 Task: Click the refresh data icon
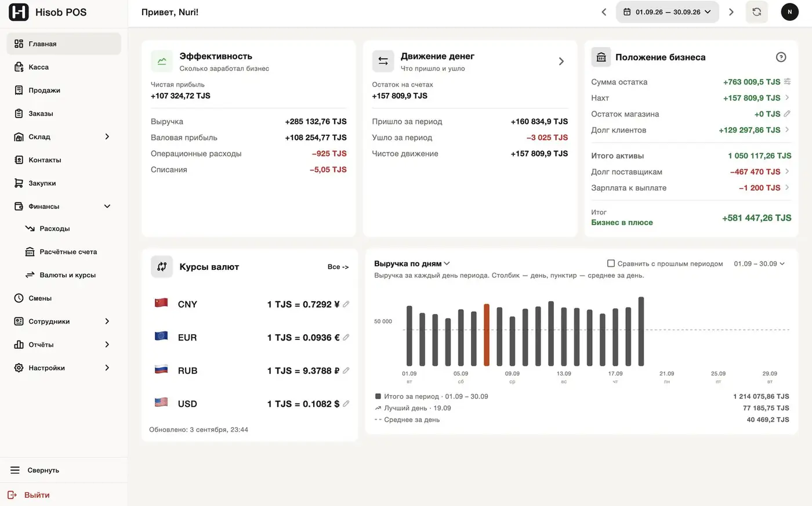coord(756,12)
